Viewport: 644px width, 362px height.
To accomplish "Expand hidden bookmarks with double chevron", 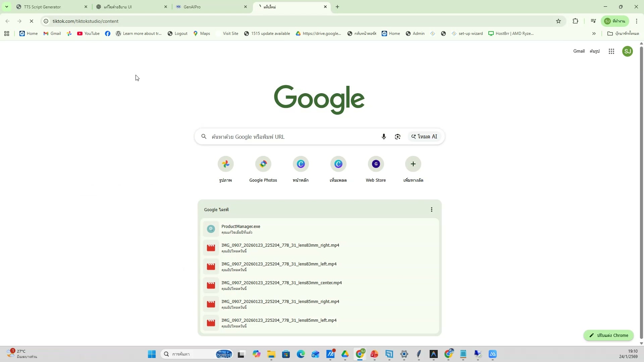I will pyautogui.click(x=594, y=34).
